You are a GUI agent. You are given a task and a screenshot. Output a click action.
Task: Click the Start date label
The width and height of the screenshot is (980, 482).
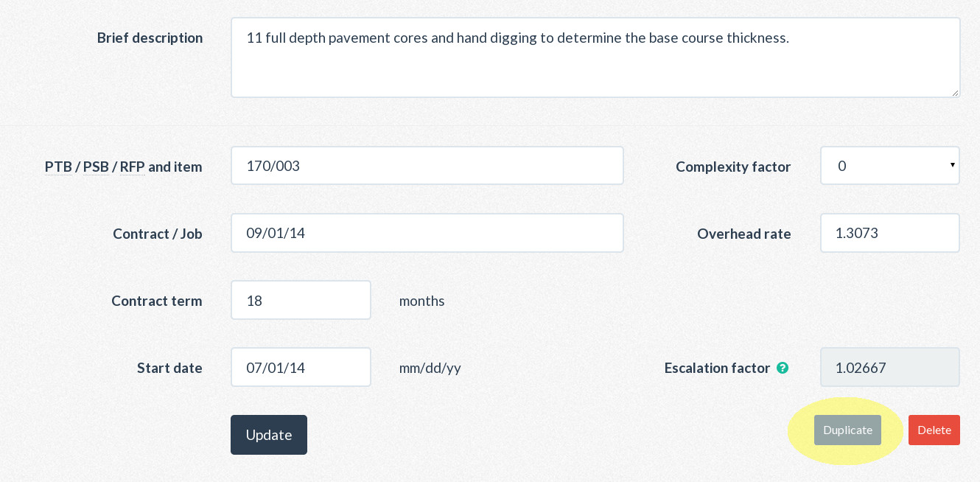pos(169,368)
